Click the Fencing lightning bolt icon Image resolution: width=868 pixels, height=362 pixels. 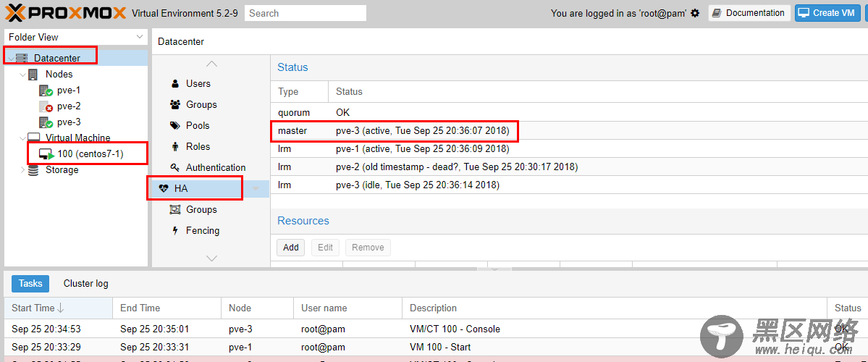[x=175, y=231]
